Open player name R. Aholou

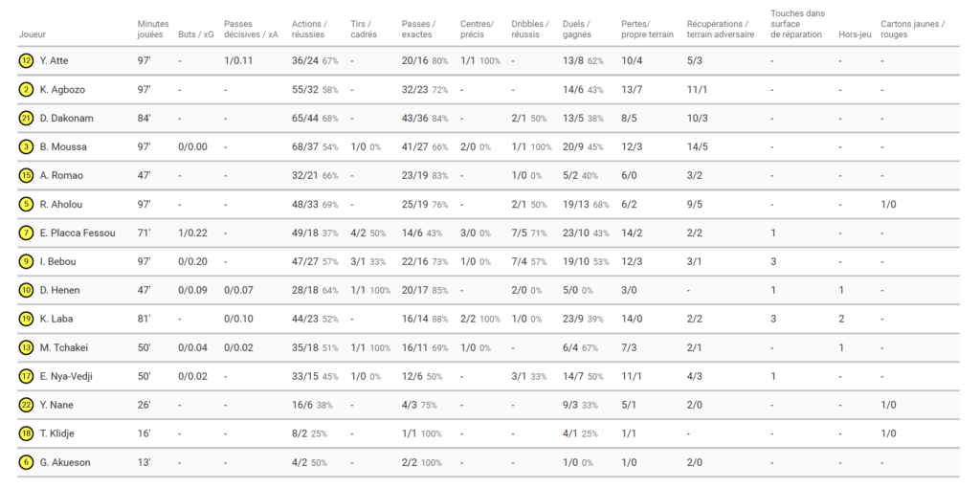(59, 205)
